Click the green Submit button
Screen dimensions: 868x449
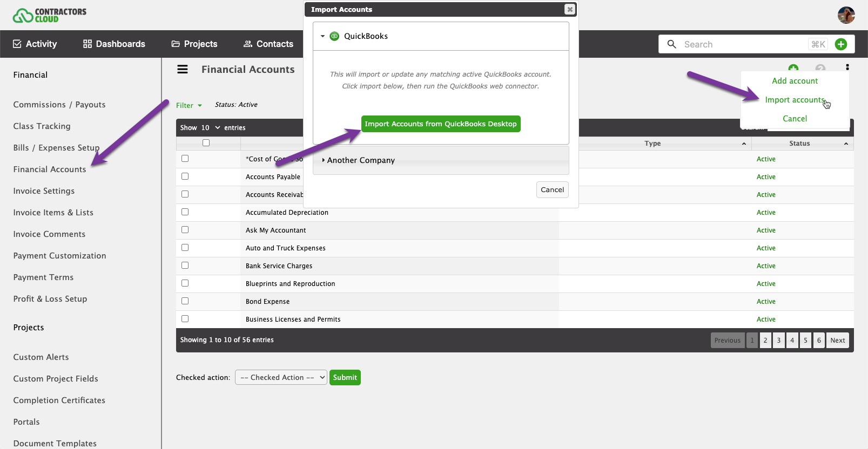click(x=345, y=377)
